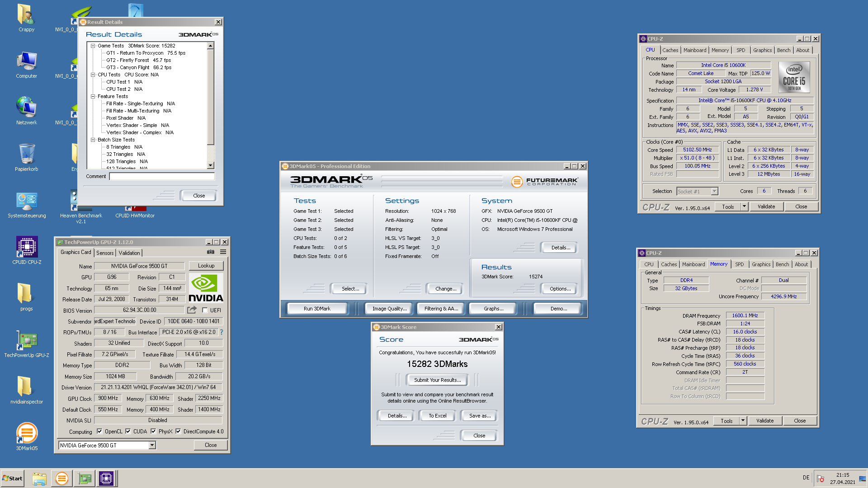This screenshot has height=488, width=868.
Task: Toggle the OpenCL checkbox
Action: click(x=99, y=432)
